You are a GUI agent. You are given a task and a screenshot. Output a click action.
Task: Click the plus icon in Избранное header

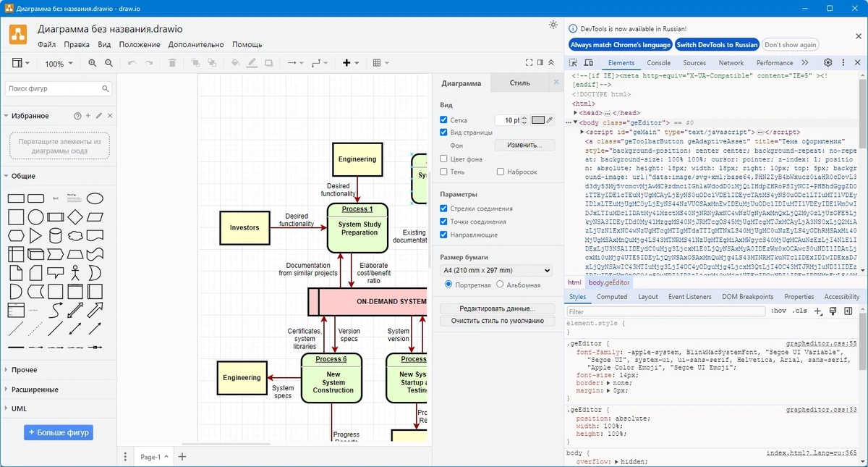[x=88, y=116]
